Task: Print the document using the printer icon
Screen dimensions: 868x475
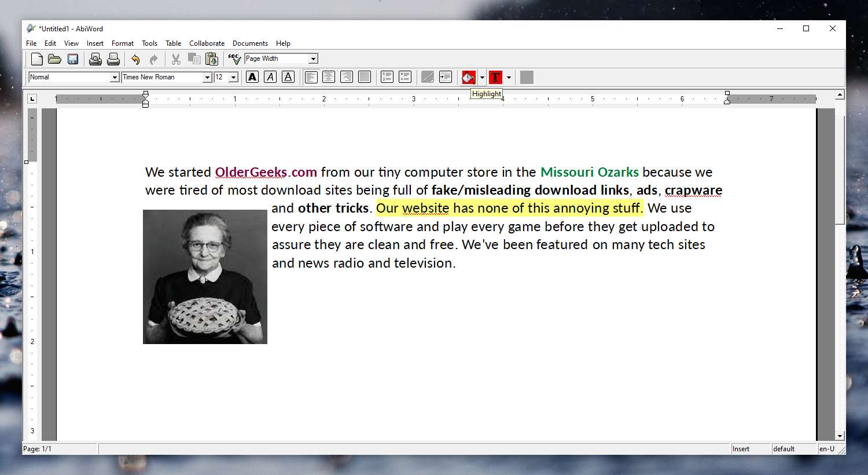Action: point(113,59)
